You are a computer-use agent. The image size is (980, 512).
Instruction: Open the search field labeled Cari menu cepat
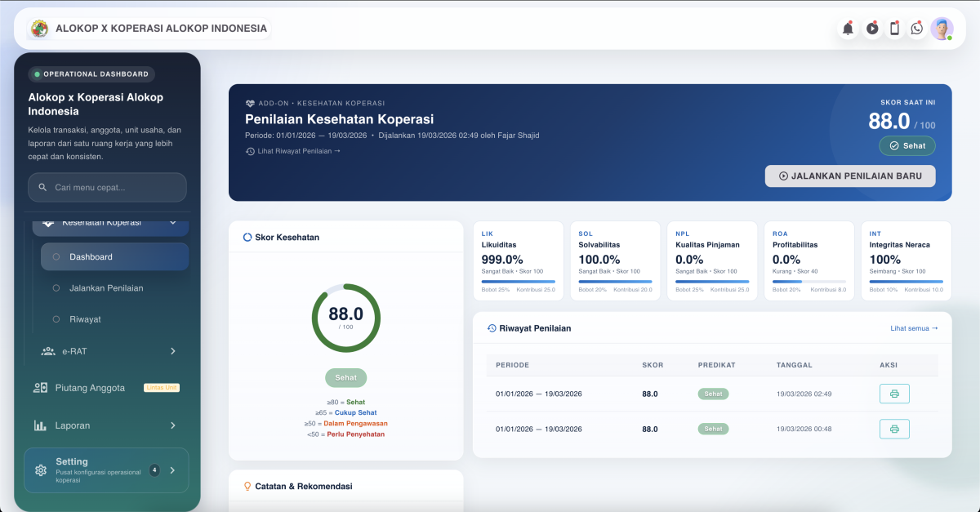coord(106,187)
